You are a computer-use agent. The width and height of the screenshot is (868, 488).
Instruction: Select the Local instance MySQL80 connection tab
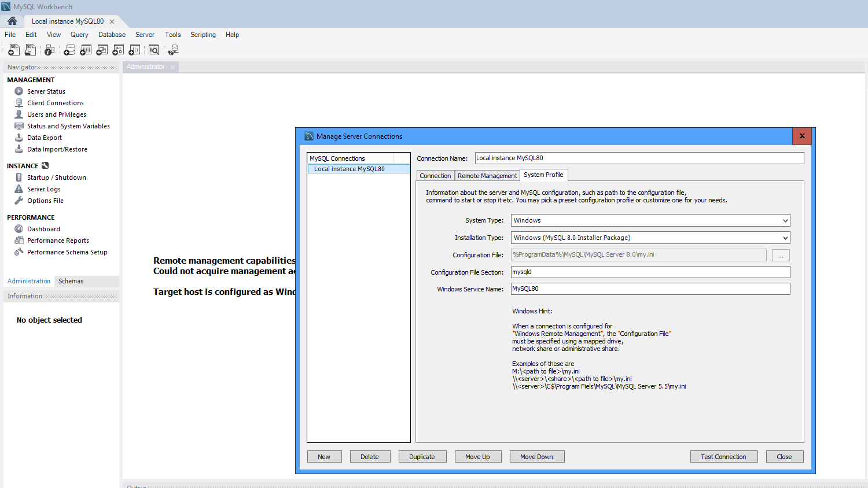68,21
